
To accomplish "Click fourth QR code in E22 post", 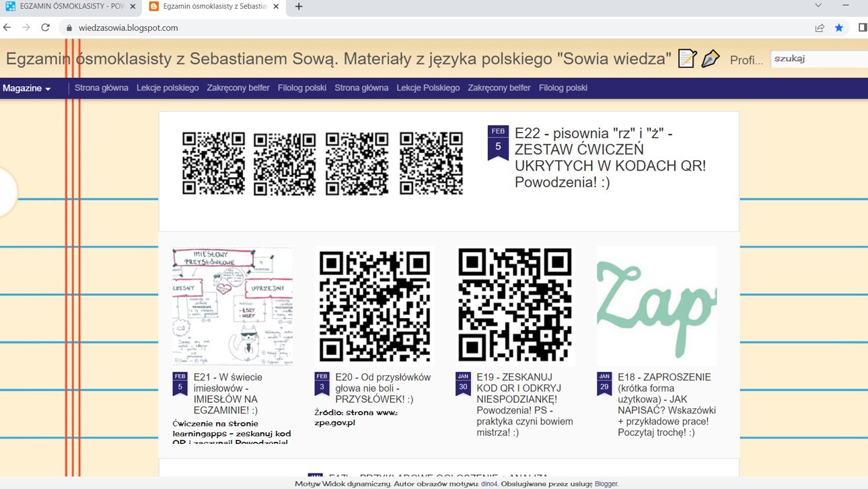I will point(431,163).
